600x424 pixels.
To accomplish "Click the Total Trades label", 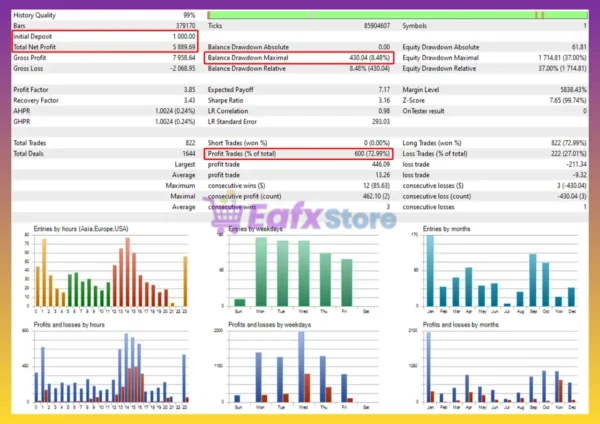I will click(x=29, y=143).
